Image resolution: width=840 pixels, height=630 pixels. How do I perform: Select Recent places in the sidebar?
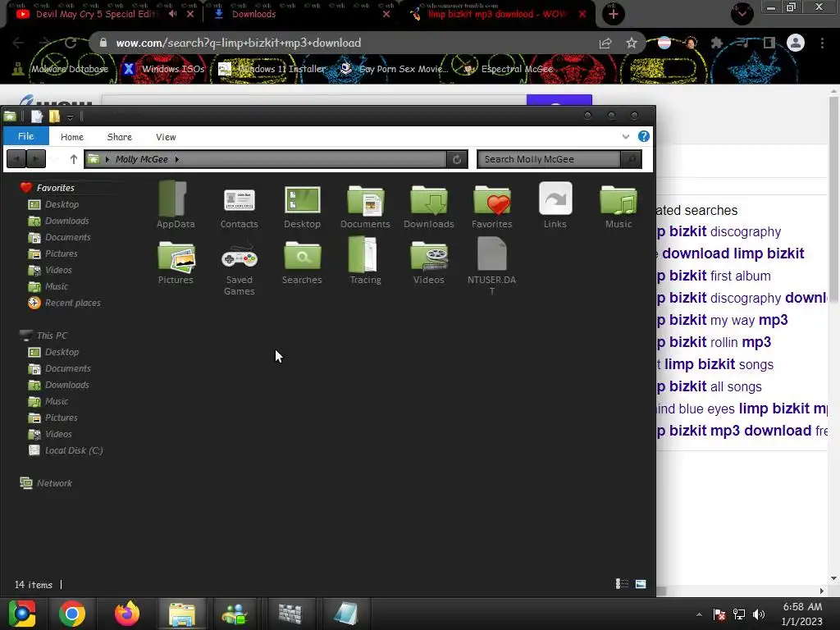(x=64, y=303)
